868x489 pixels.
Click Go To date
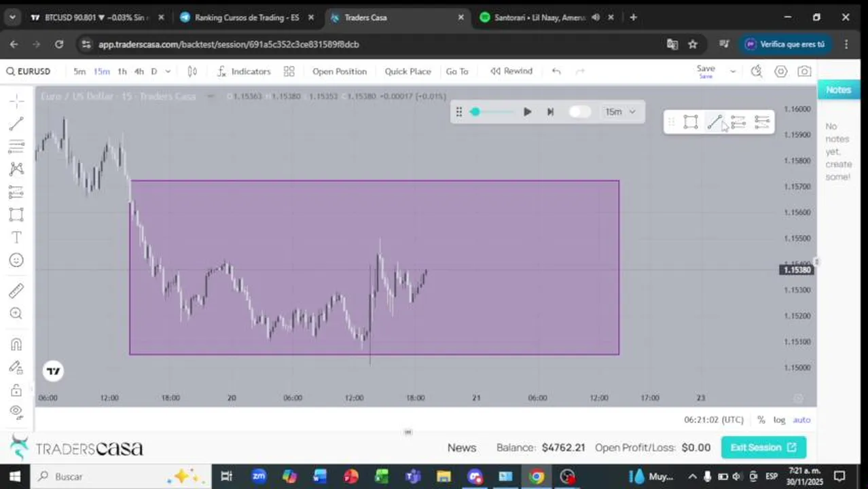tap(457, 71)
